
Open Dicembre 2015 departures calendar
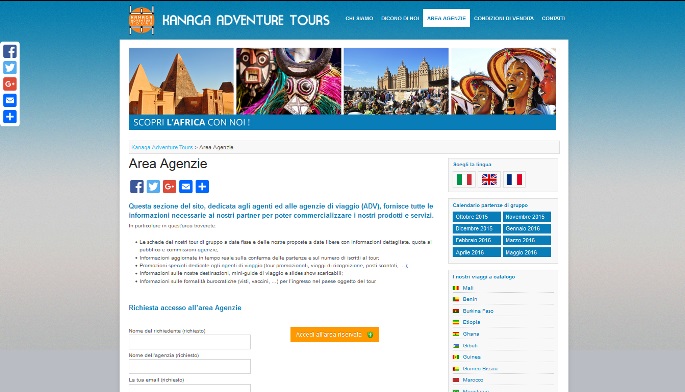[x=477, y=229]
